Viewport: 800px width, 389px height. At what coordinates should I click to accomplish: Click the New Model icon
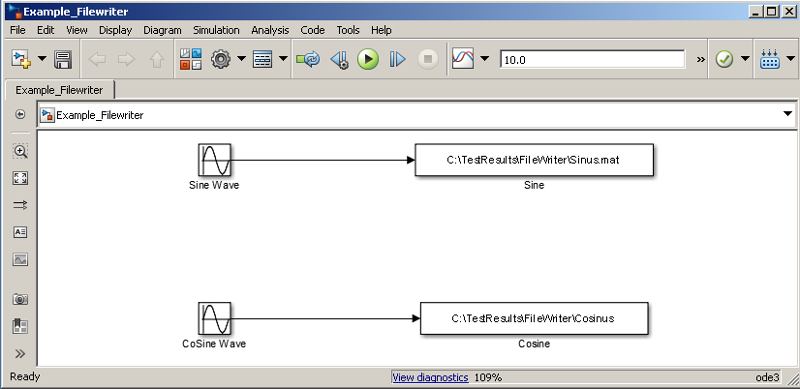(x=21, y=60)
